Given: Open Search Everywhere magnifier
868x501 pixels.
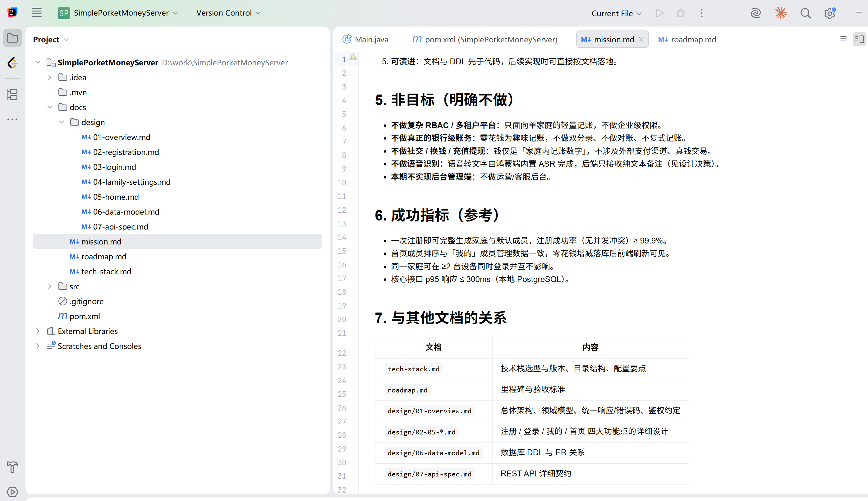Looking at the screenshot, I should 806,13.
